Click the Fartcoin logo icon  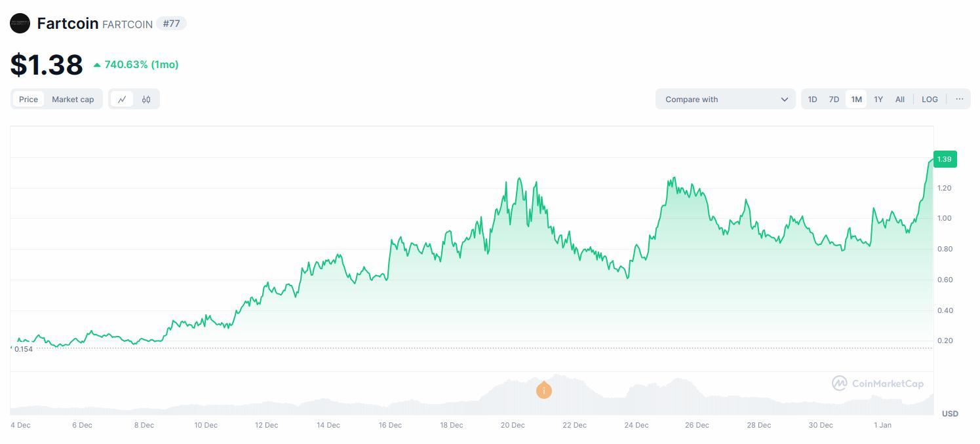(x=20, y=23)
